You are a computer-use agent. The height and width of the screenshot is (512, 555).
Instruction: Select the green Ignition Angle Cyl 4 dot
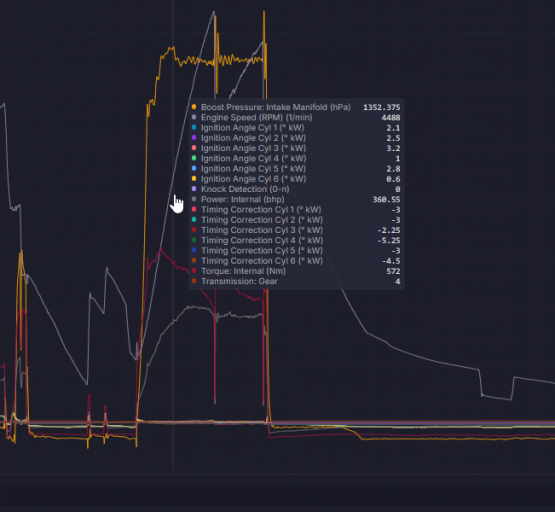[194, 158]
